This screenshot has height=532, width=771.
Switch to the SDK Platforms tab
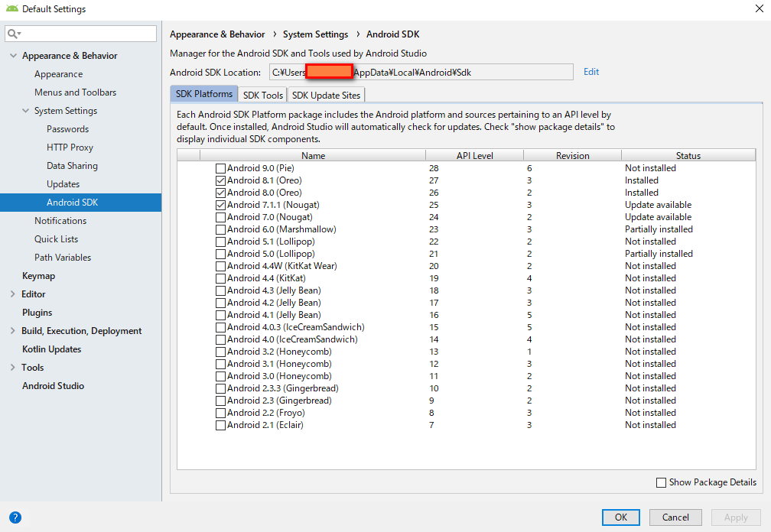204,94
